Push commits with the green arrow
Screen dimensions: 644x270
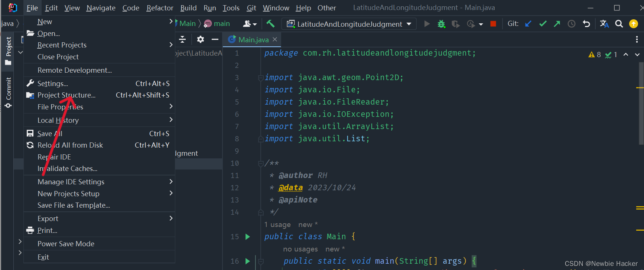click(x=557, y=24)
